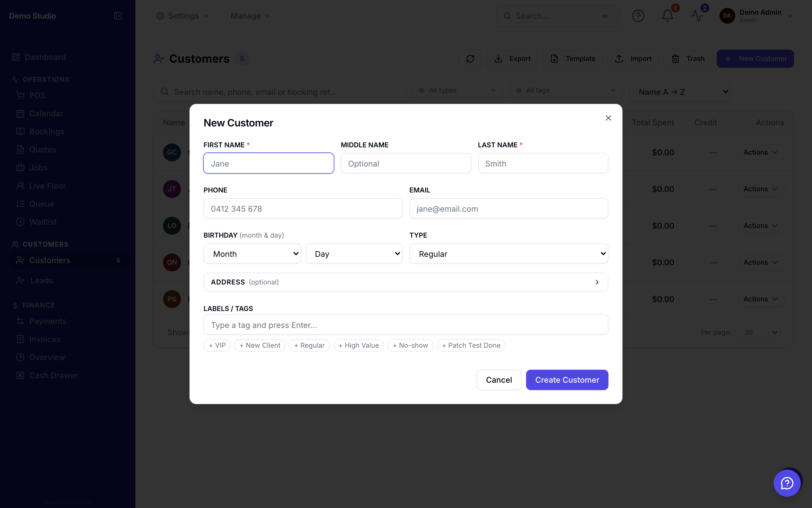Click the PS customer avatar
The image size is (812, 508).
click(172, 299)
